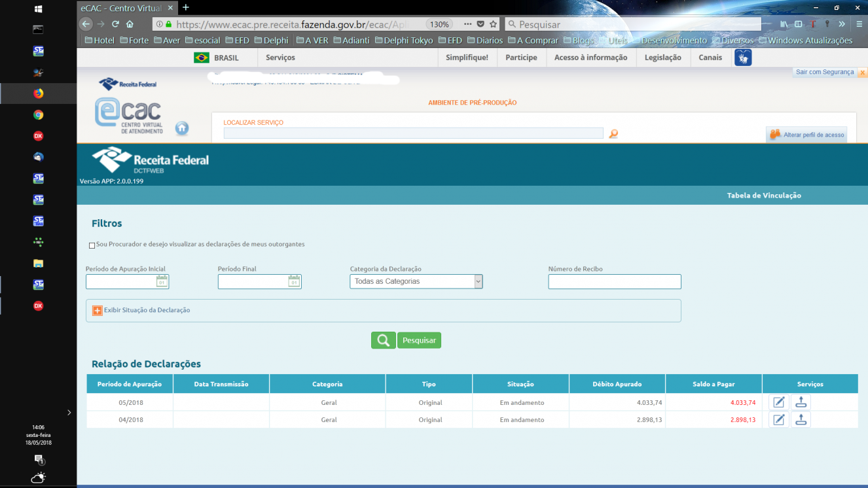
Task: Open the Windows Atualizações bookmarks folder
Action: tap(805, 41)
